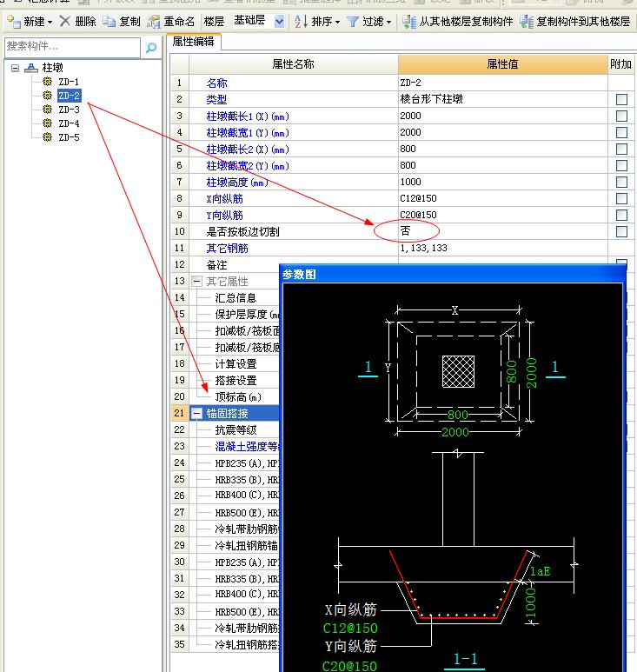Click the 重命名 (Rename) toolbar button
Image resolution: width=637 pixels, height=672 pixels.
point(171,21)
